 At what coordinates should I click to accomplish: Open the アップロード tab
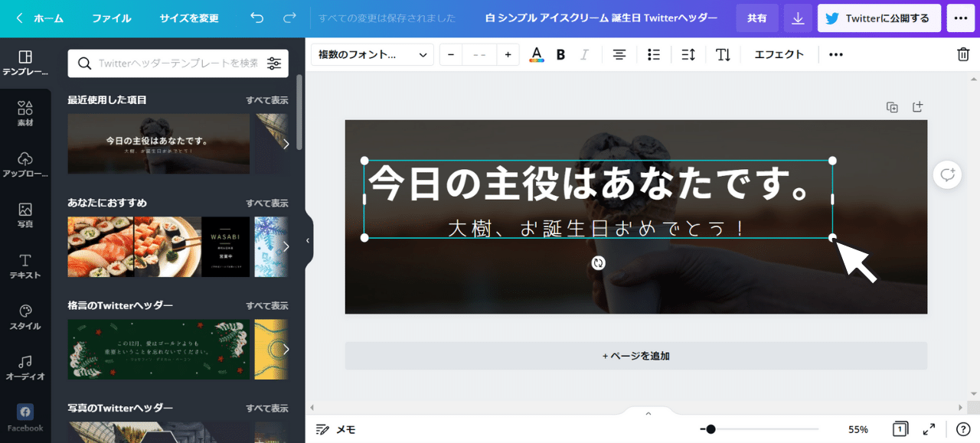25,164
